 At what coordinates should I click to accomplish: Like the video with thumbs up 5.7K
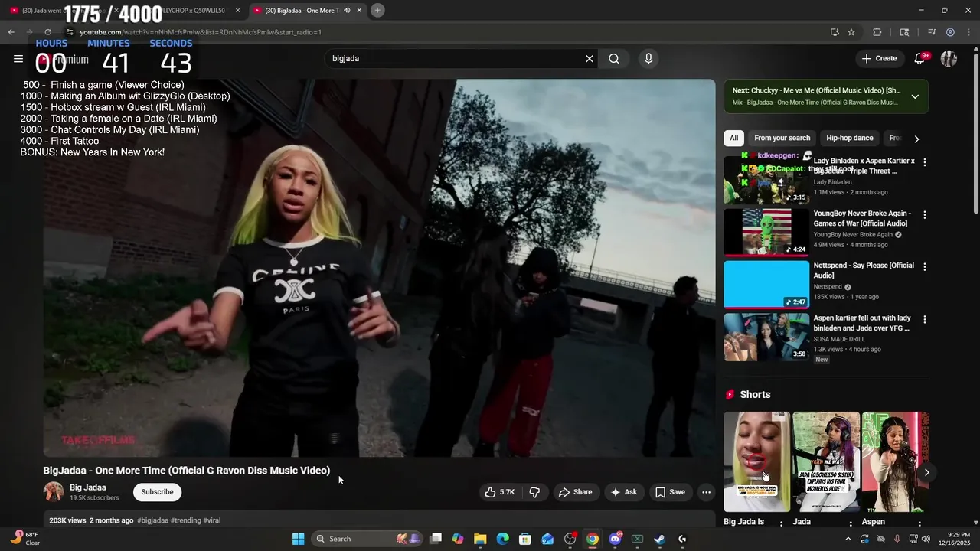click(x=498, y=492)
